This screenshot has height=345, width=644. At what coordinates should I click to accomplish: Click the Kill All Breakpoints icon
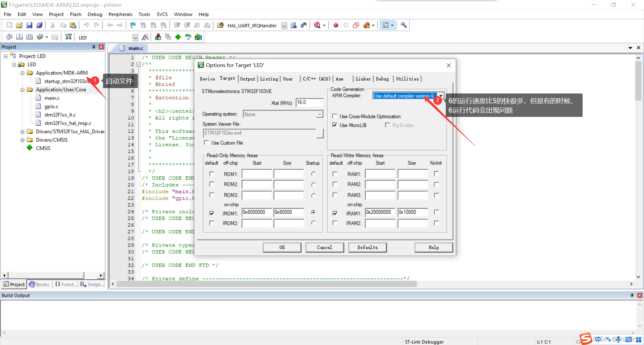pyautogui.click(x=367, y=25)
